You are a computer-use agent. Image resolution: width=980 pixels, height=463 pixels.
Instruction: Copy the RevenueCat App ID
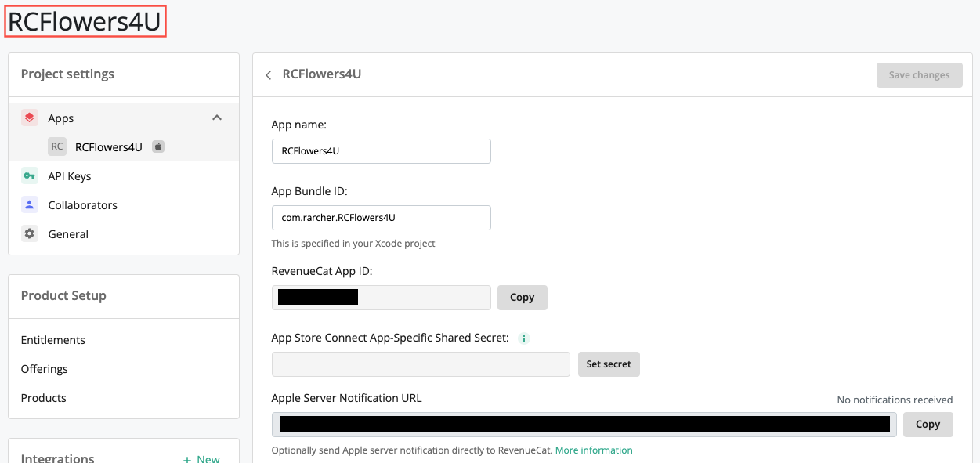(523, 298)
